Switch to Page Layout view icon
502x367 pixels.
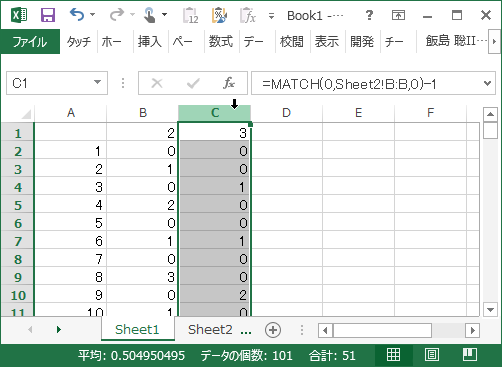tap(432, 355)
